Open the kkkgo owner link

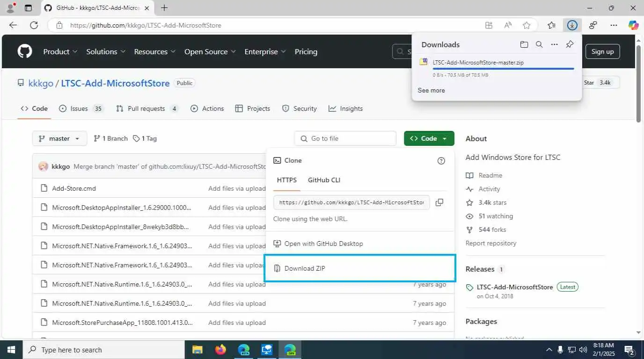click(41, 83)
